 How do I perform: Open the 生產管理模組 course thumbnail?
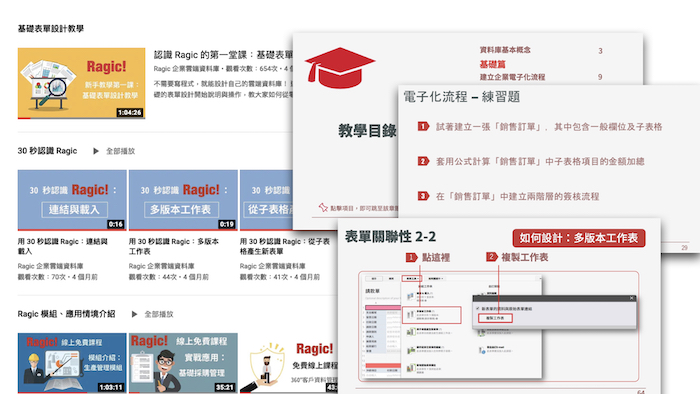(72, 363)
